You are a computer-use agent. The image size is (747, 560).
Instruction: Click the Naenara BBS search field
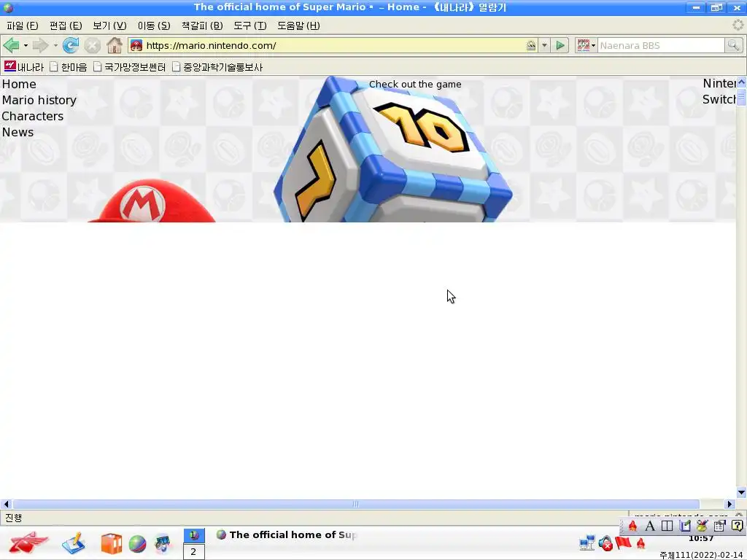click(x=661, y=46)
